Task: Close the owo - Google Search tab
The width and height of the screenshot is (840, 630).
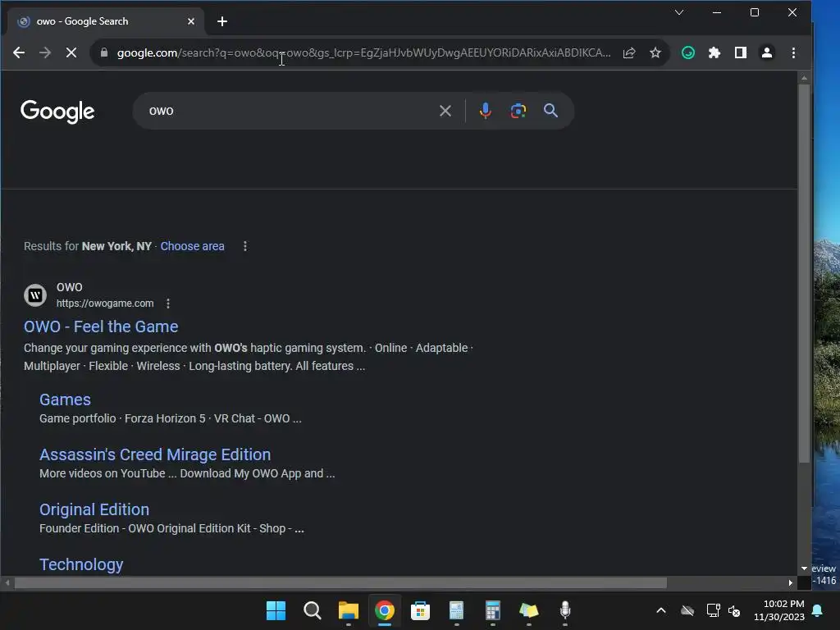Action: click(x=190, y=21)
